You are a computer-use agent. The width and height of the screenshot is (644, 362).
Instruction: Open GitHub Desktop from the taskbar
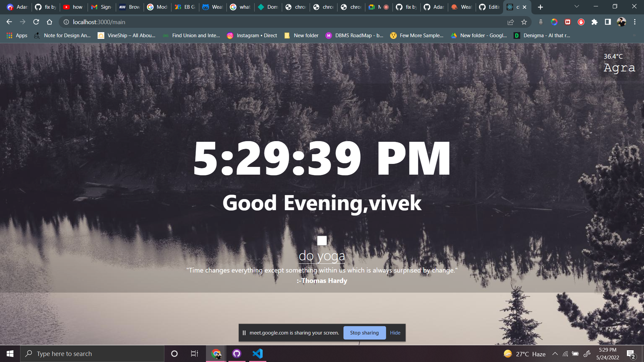[x=237, y=353]
